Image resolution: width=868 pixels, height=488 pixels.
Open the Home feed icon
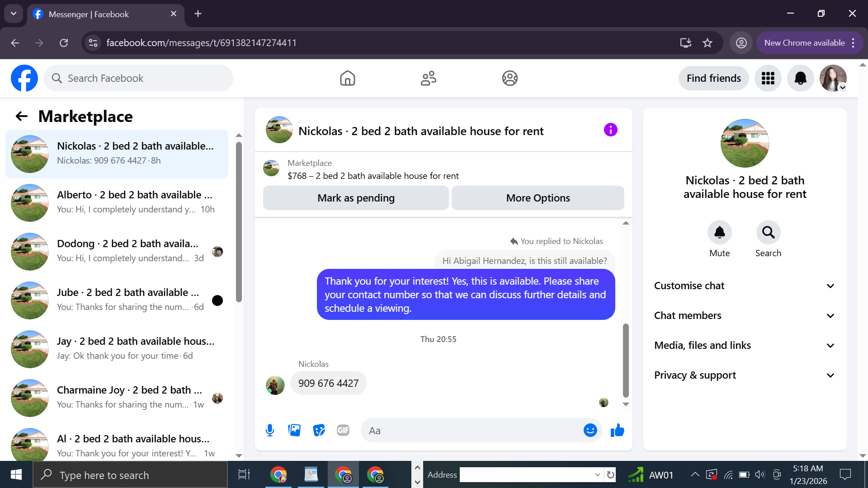click(x=347, y=78)
